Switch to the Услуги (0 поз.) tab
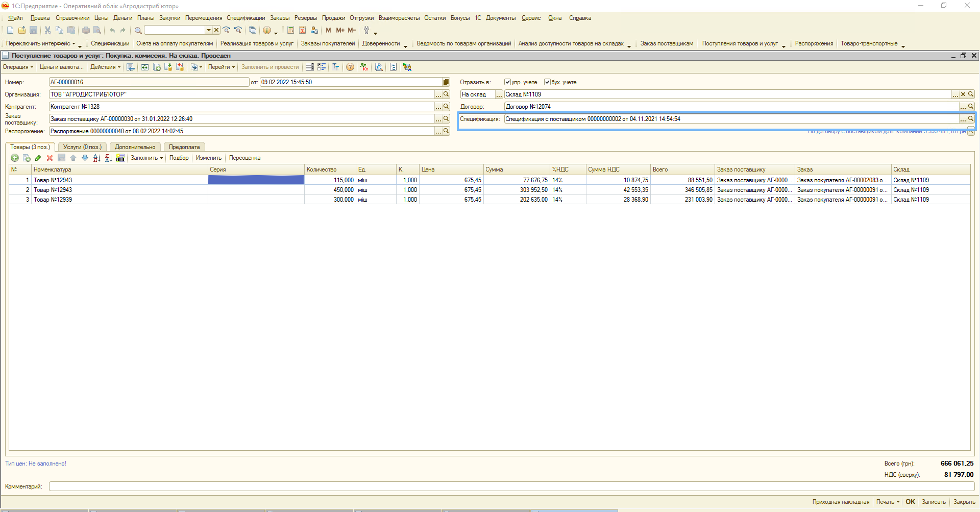This screenshot has height=512, width=980. (x=82, y=147)
